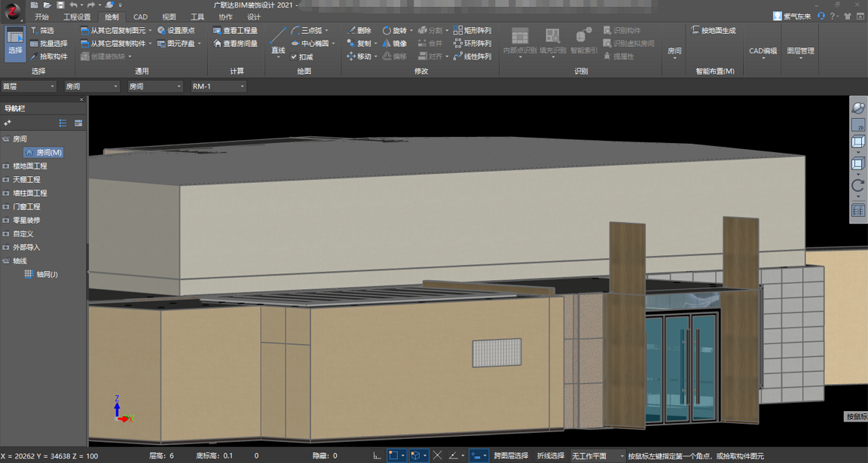The width and height of the screenshot is (868, 463).
Task: Toggle 折线选择 polyline selection mode
Action: pyautogui.click(x=550, y=455)
